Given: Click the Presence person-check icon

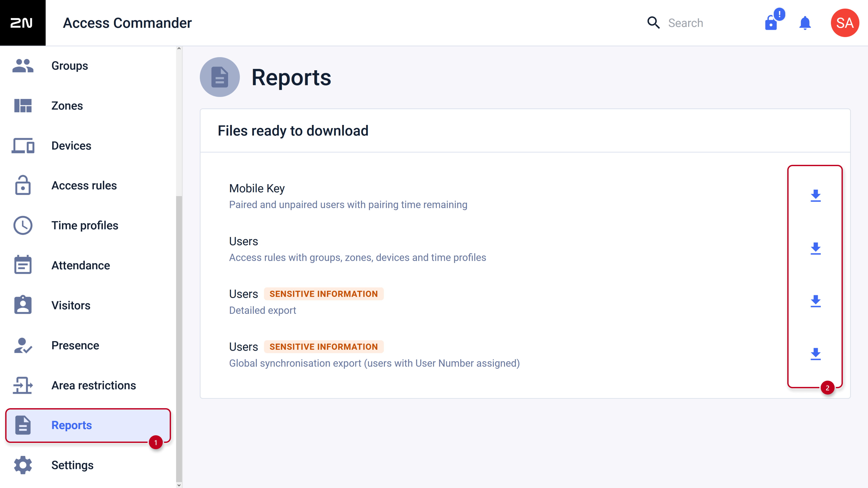Looking at the screenshot, I should pos(23,345).
